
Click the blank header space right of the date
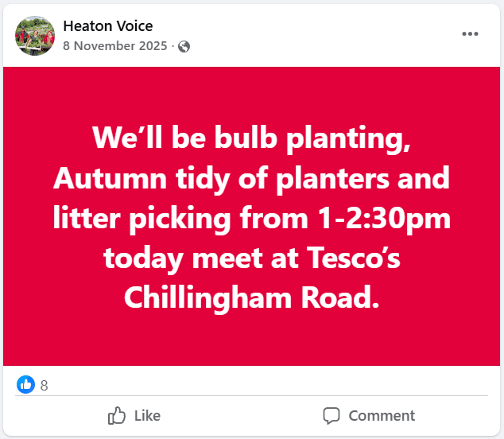pos(318,46)
